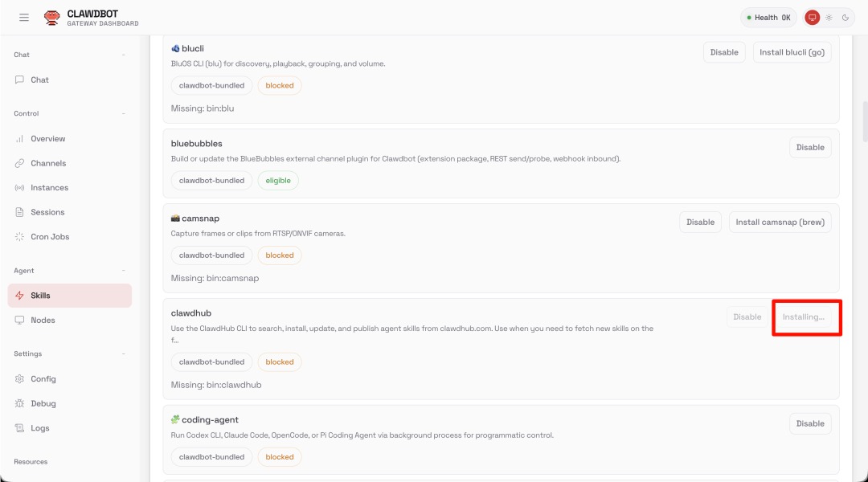
Task: Navigate to Instances
Action: (x=49, y=188)
